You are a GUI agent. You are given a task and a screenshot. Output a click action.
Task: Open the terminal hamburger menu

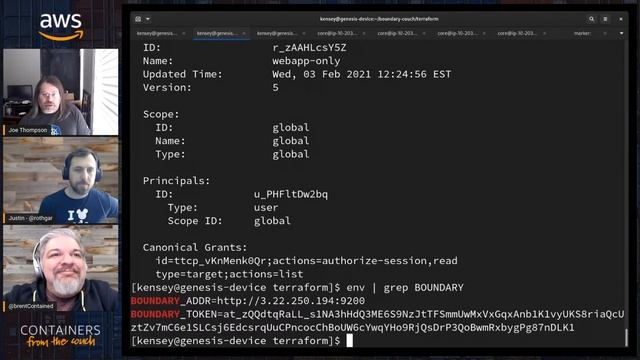tap(605, 19)
